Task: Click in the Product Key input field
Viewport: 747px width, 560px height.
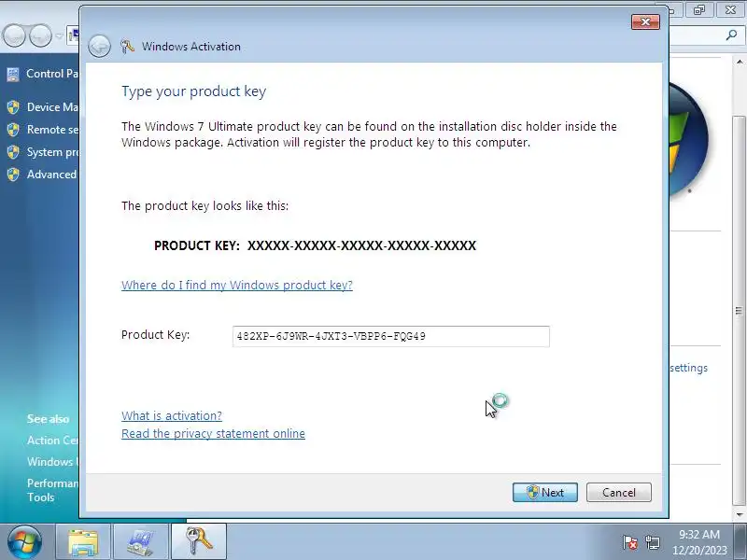Action: pyautogui.click(x=390, y=337)
